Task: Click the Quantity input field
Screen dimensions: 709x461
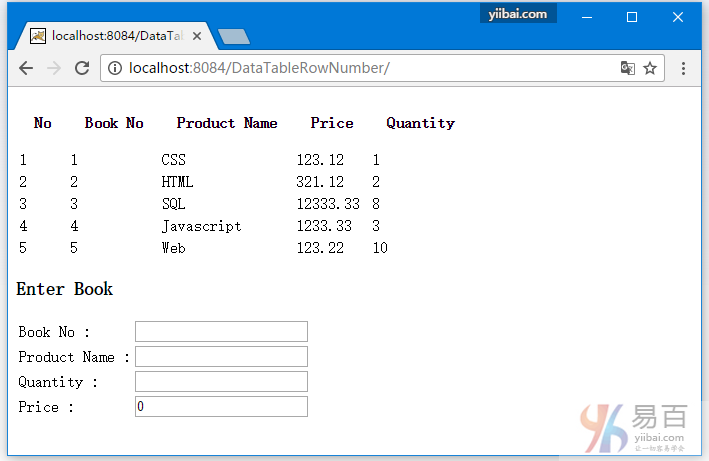Action: pos(221,382)
